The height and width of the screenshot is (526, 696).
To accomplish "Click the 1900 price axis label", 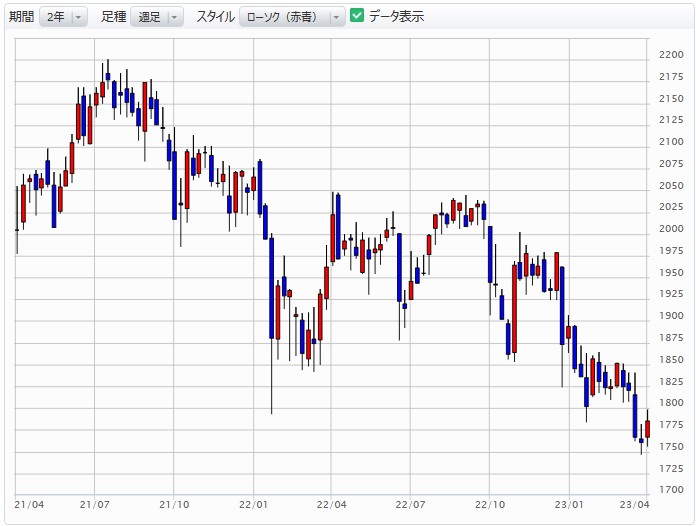I will tap(671, 316).
